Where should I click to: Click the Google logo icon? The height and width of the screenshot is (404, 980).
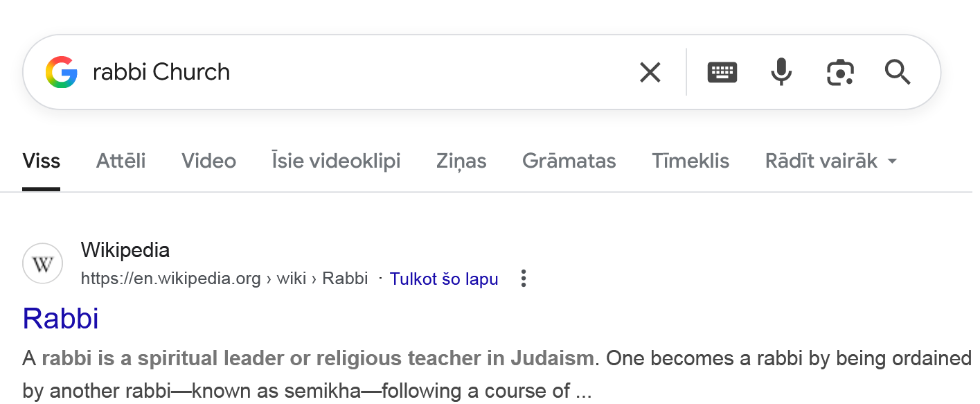(61, 72)
